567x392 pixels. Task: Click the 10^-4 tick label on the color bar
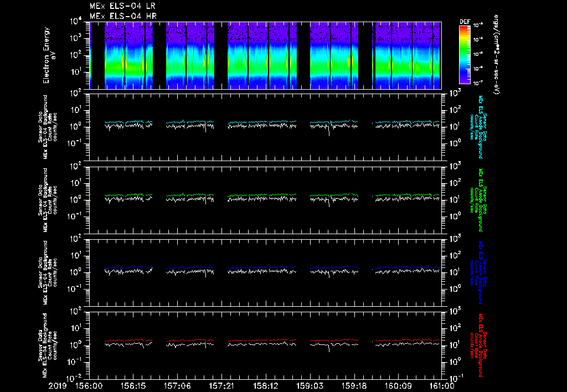(x=478, y=39)
